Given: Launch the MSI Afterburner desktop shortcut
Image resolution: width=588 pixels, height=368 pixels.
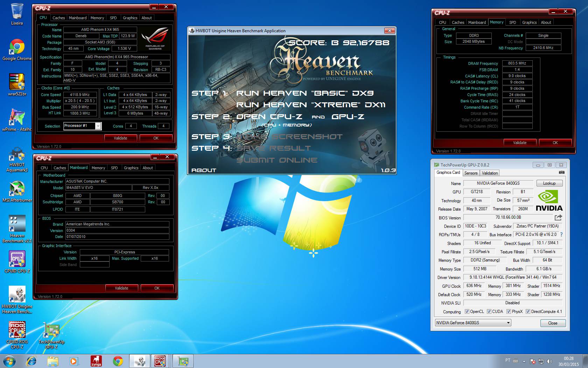Looking at the screenshot, I should (17, 191).
